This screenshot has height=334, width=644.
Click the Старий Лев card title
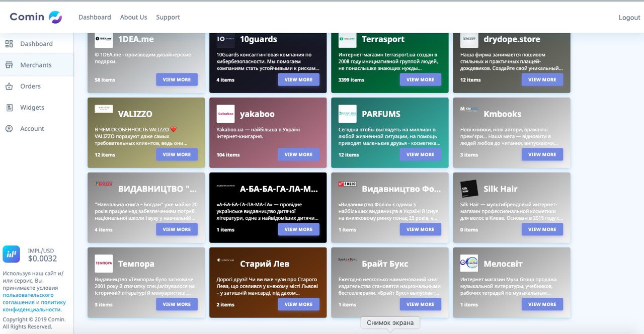point(264,264)
